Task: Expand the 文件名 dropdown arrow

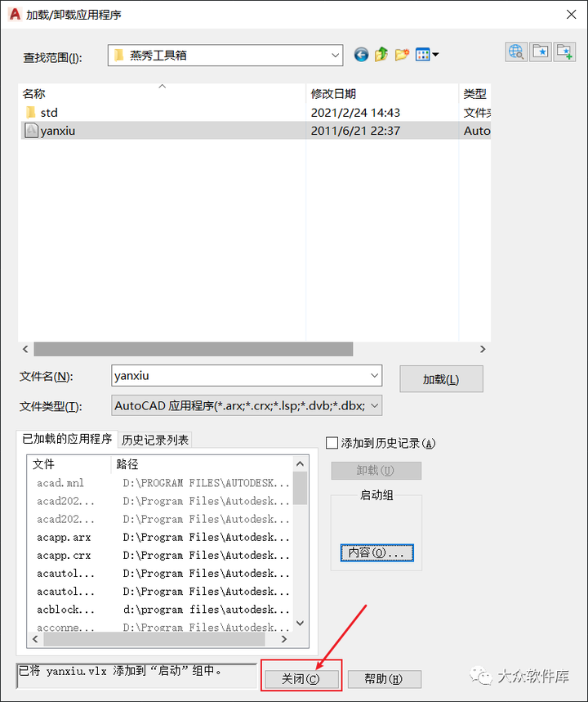Action: point(375,376)
